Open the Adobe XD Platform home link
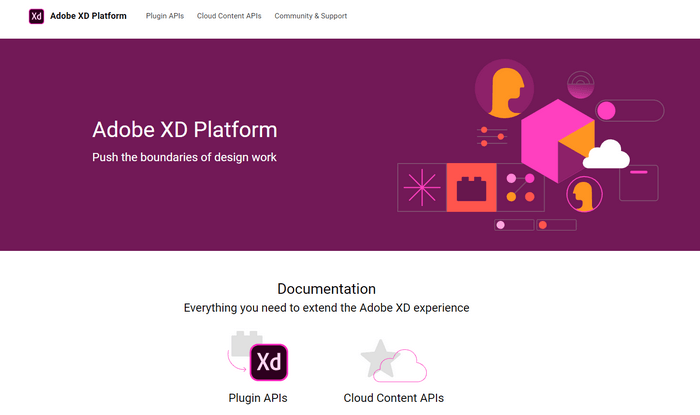The width and height of the screenshot is (700, 415). (x=88, y=16)
